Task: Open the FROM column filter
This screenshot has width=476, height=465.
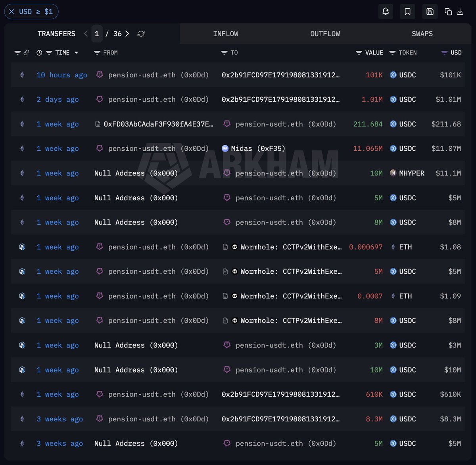Action: click(97, 53)
